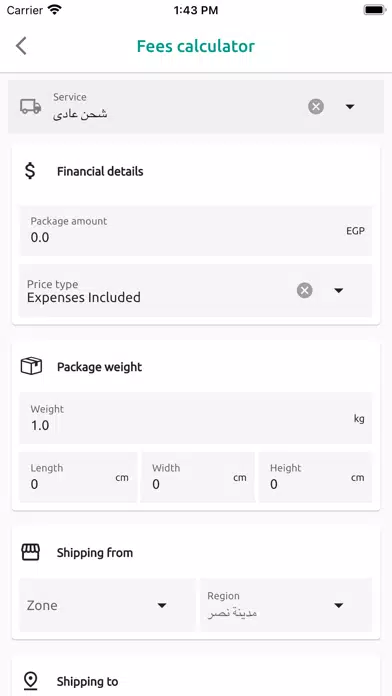
Task: Expand the Region dropdown arrow
Action: 339,605
